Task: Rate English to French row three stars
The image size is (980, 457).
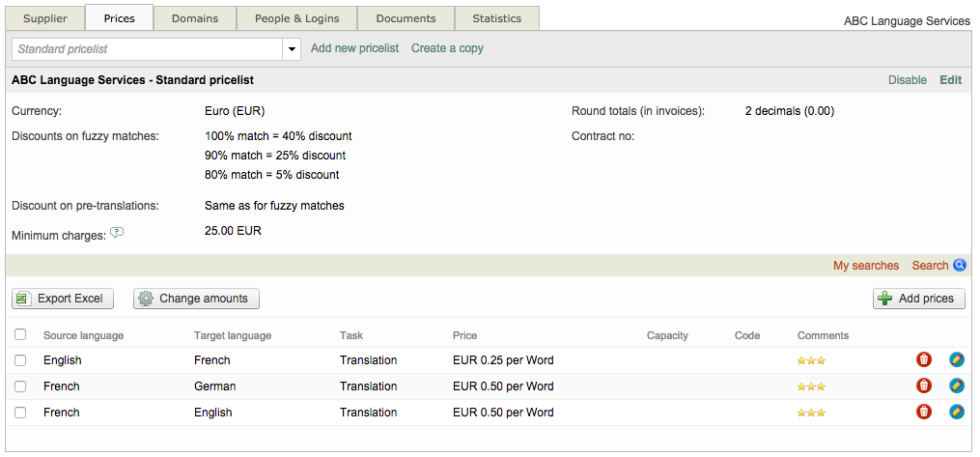Action: click(x=821, y=360)
